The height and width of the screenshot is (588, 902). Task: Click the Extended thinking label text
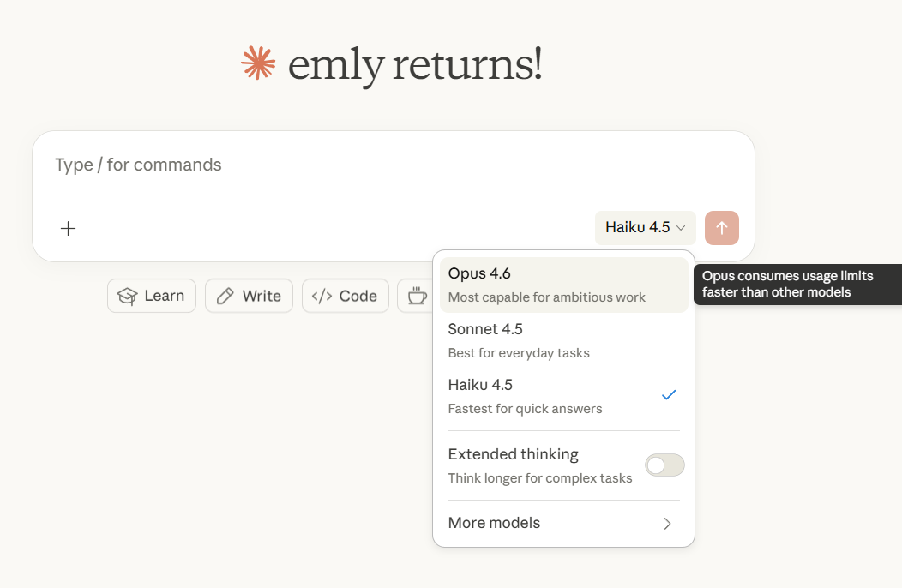[x=513, y=454]
